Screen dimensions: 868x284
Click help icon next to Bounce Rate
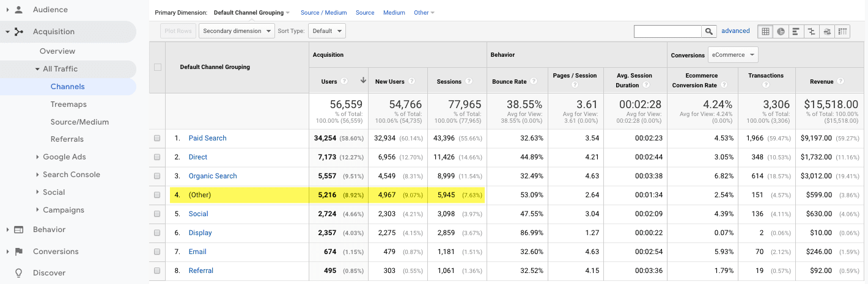click(x=533, y=81)
